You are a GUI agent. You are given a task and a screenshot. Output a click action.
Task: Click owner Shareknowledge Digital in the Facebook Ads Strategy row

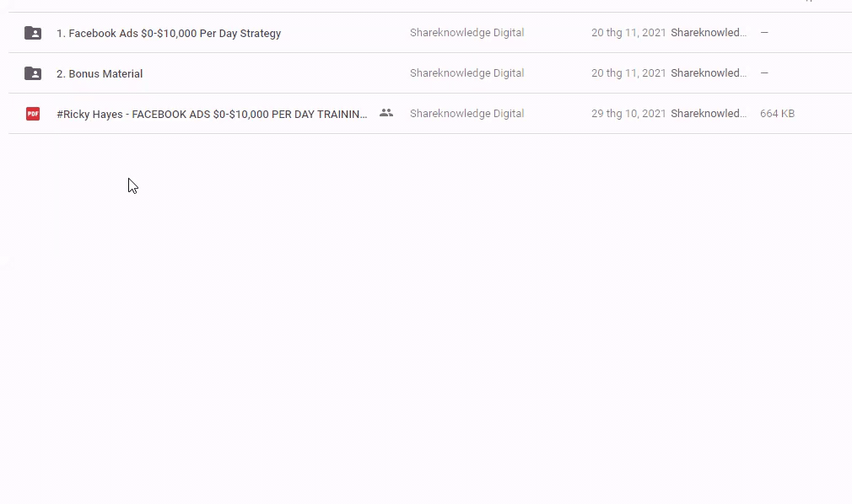pos(466,33)
